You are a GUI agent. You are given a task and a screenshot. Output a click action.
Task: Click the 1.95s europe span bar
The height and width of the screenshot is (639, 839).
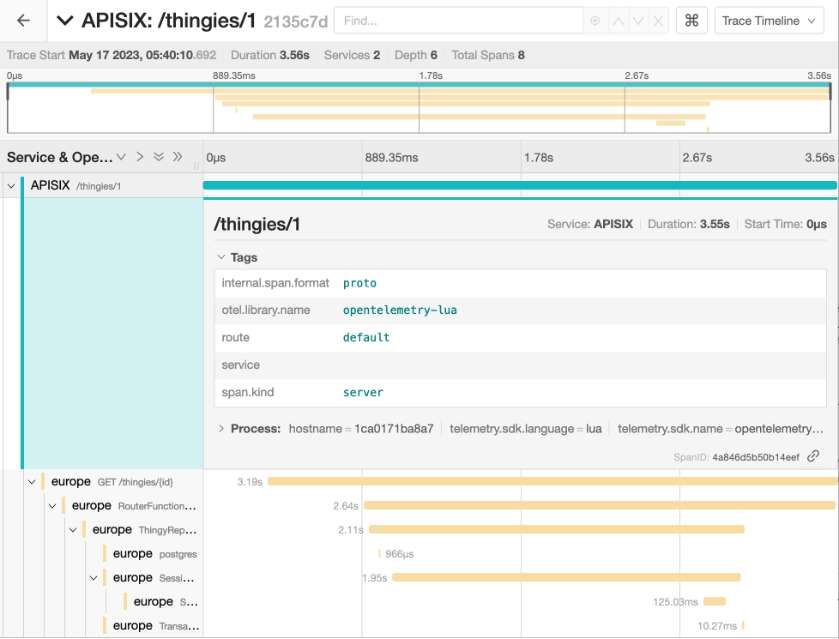565,577
